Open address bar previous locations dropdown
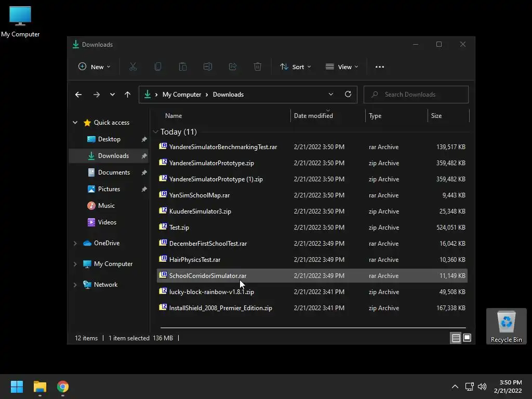The height and width of the screenshot is (399, 532). [331, 95]
